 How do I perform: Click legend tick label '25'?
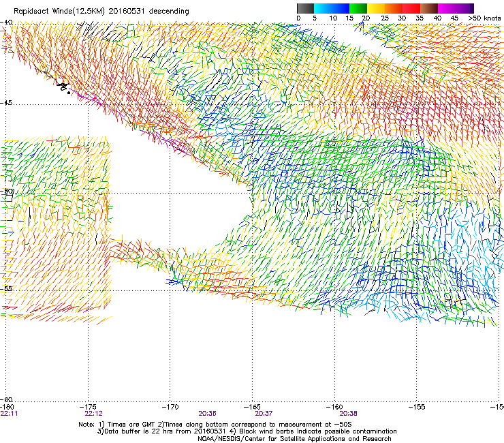385,18
